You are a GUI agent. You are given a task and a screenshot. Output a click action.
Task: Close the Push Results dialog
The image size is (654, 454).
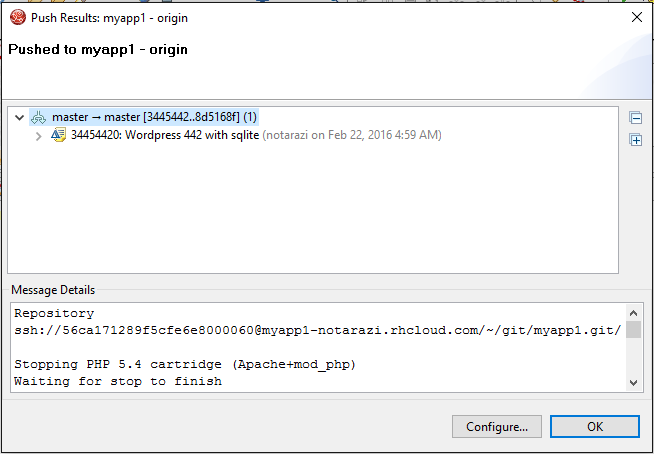pos(636,17)
